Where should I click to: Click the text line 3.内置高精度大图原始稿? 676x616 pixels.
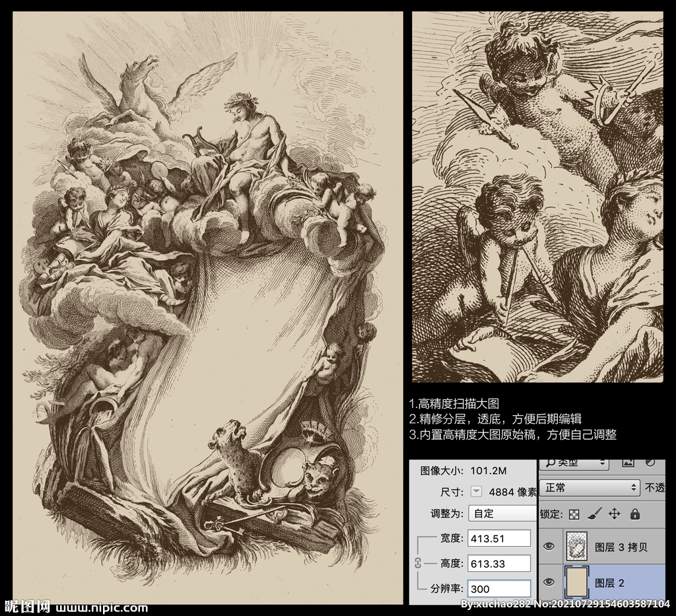pos(473,434)
